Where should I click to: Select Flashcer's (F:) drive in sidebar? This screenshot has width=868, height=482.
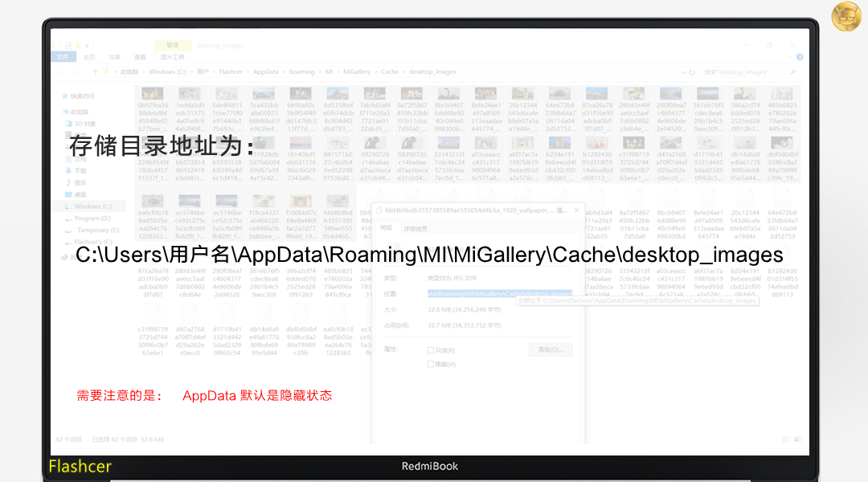[89, 242]
